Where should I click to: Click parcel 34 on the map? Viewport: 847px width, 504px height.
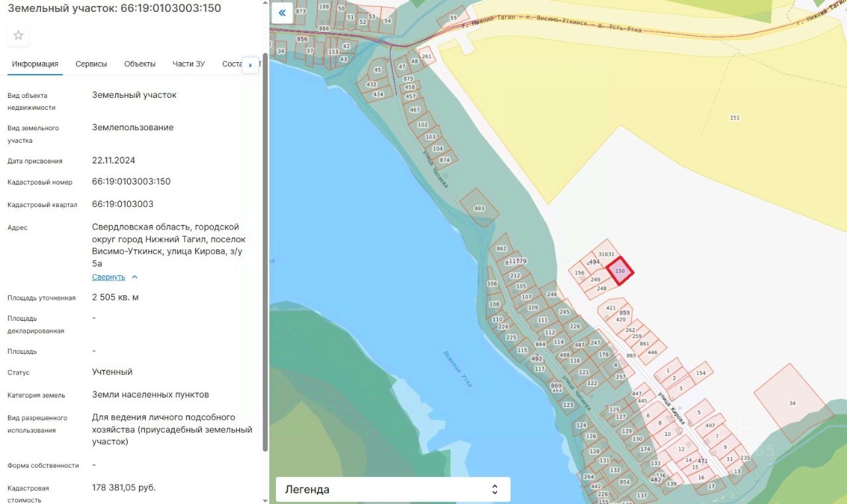tap(793, 402)
